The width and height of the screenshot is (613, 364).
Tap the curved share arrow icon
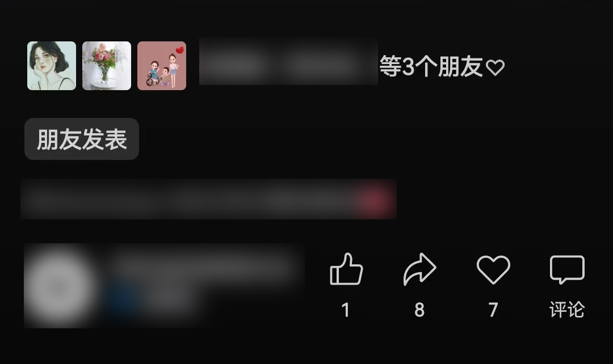pos(419,269)
